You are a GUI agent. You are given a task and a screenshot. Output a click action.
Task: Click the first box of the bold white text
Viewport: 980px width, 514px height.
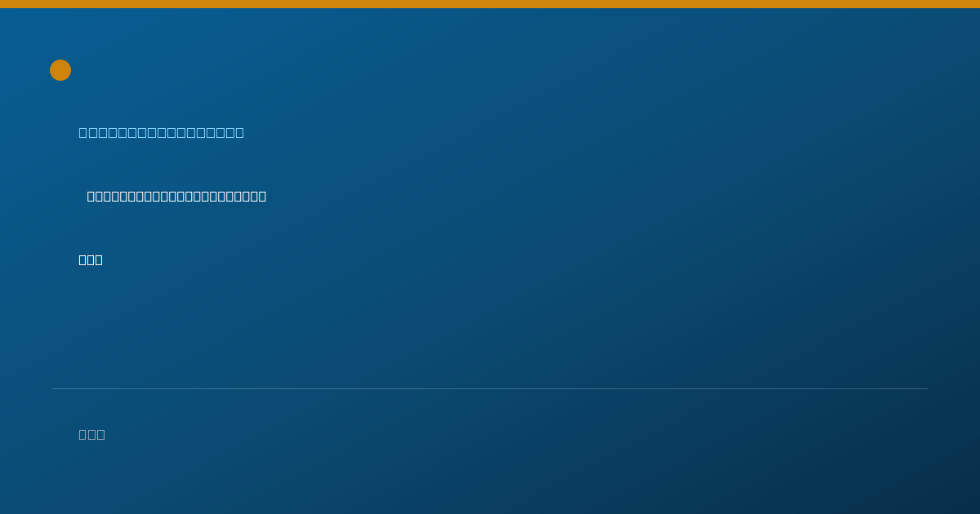[82, 259]
